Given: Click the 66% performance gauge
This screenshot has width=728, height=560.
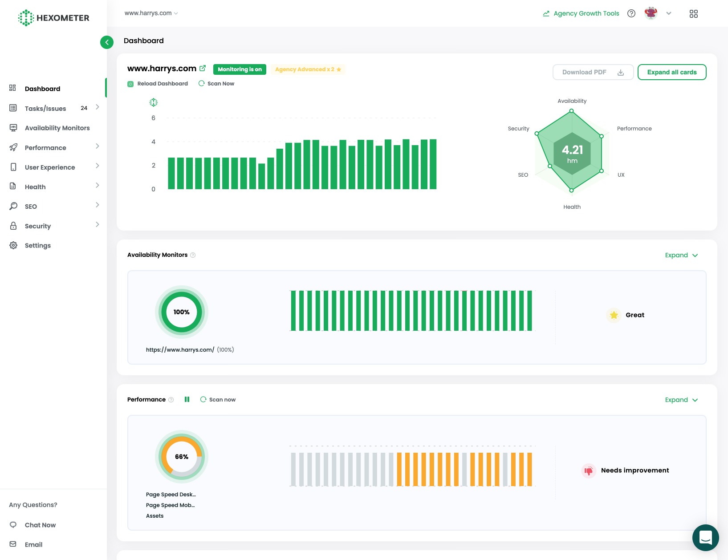Looking at the screenshot, I should [181, 457].
